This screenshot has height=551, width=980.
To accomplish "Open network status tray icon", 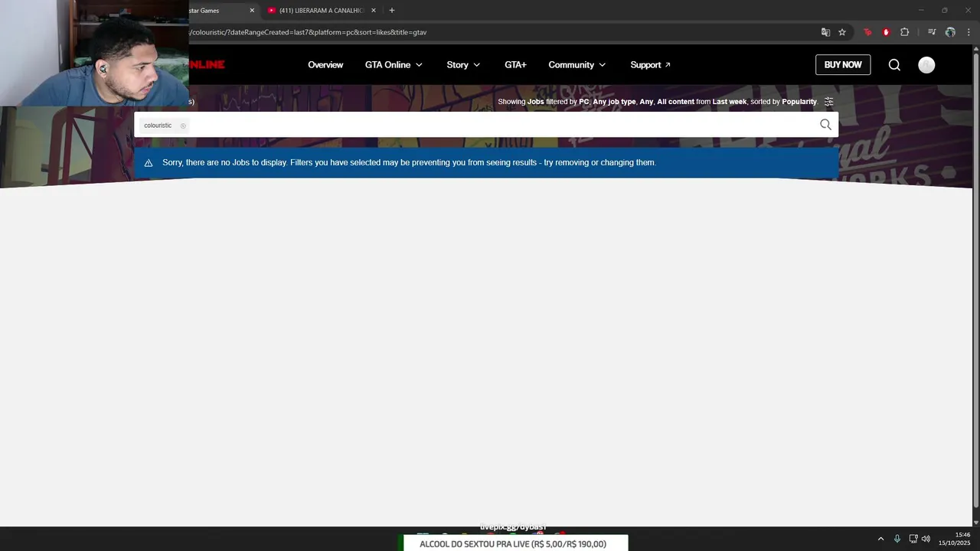I will coord(913,539).
